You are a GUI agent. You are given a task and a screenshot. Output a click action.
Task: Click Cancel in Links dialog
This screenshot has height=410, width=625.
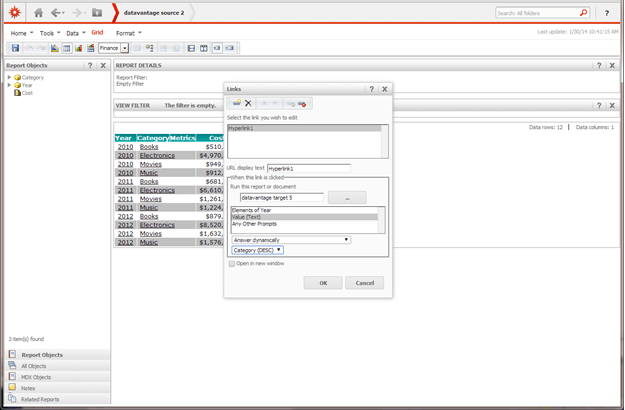tap(364, 283)
